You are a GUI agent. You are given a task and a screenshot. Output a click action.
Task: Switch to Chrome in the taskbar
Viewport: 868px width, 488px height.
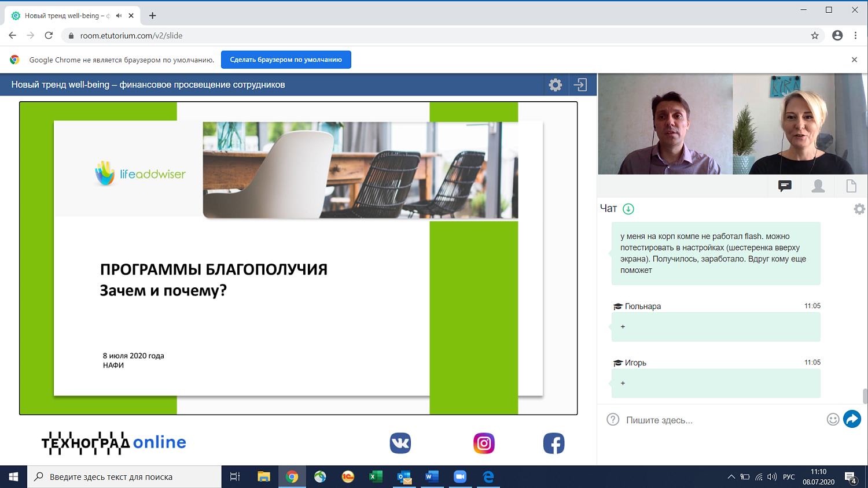point(292,477)
